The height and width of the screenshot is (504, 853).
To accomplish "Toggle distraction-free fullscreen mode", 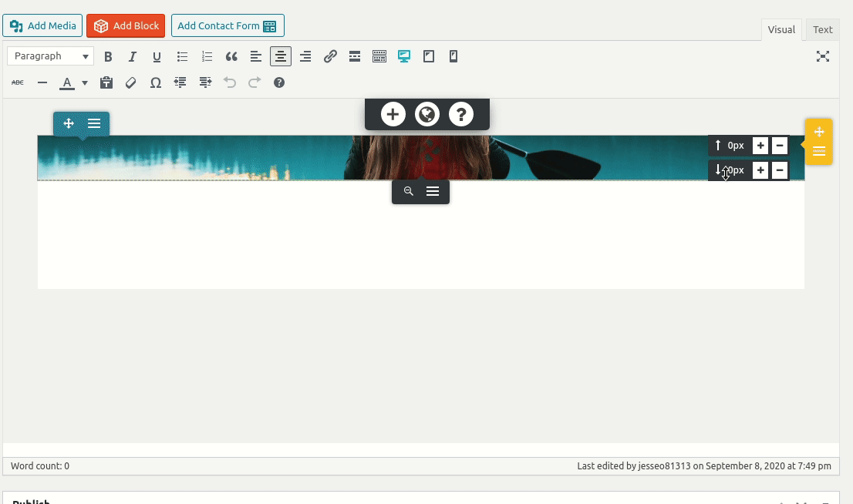I will (x=822, y=56).
